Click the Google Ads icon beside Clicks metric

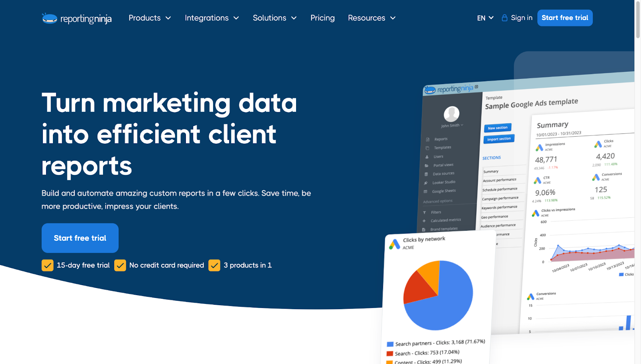[x=598, y=144]
